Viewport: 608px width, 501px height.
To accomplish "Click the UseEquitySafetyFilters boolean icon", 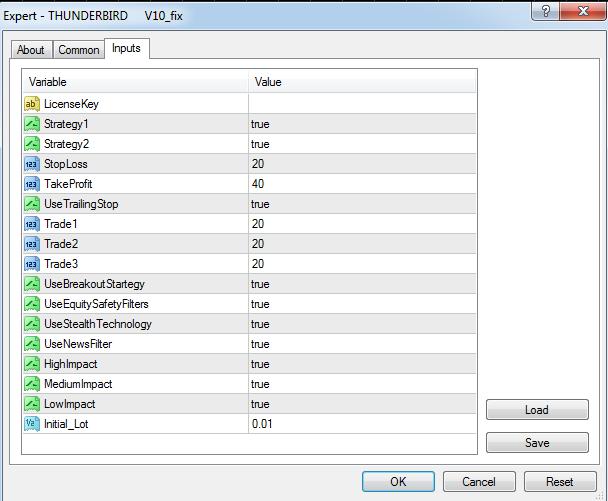I will 32,304.
